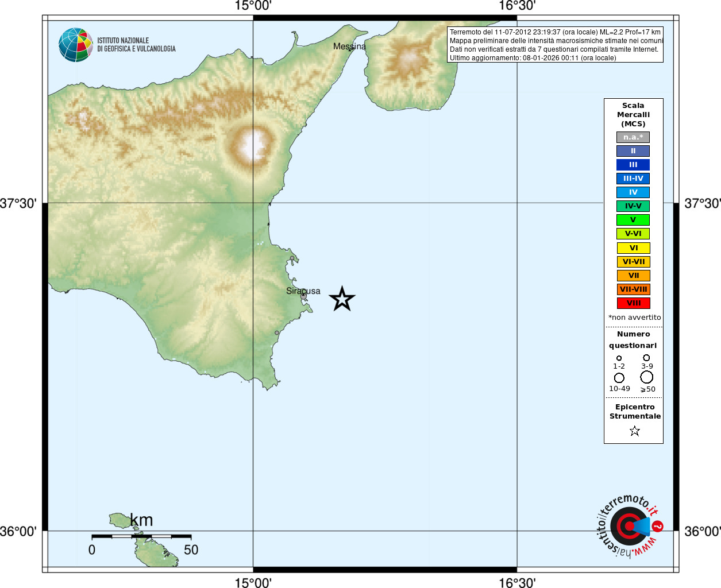The height and width of the screenshot is (588, 721).
Task: Select the 10-49 questionnaires circle in legend
Action: 619,378
